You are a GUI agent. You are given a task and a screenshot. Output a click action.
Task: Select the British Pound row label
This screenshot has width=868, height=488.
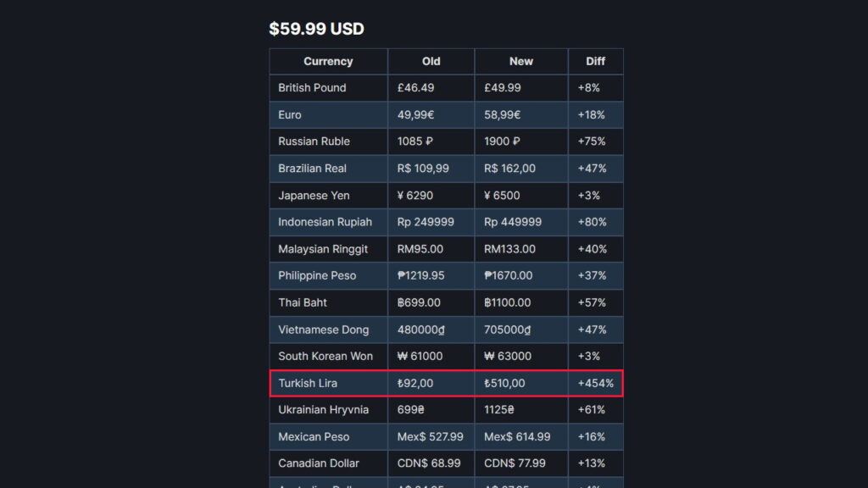pos(312,88)
